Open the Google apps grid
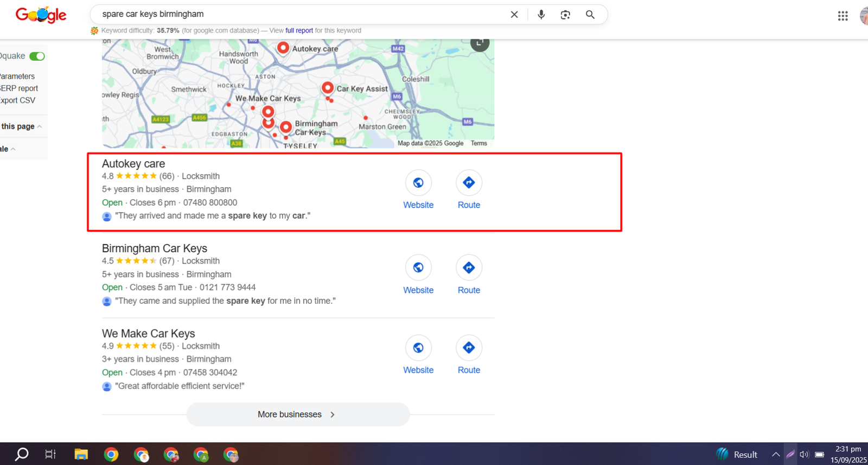Image resolution: width=868 pixels, height=465 pixels. (843, 16)
